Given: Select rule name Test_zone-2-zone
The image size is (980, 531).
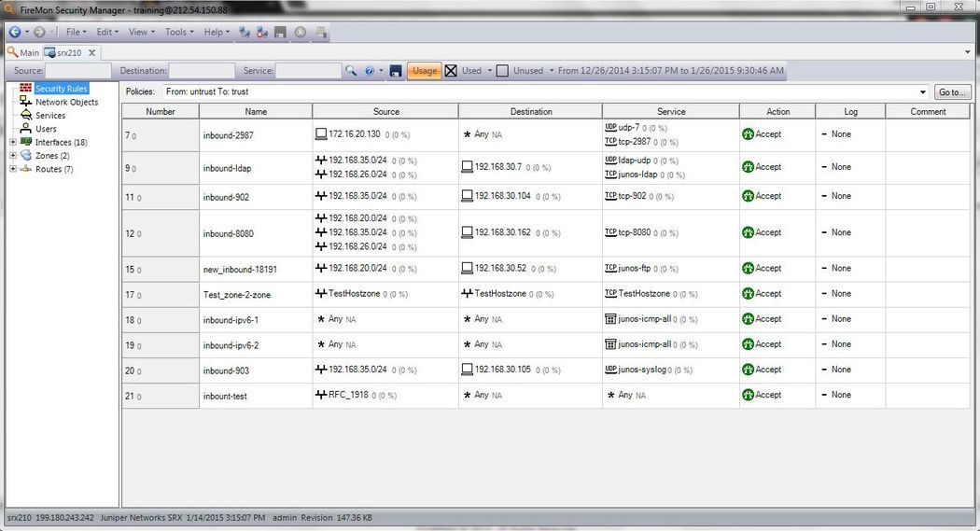Looking at the screenshot, I should pyautogui.click(x=237, y=295).
